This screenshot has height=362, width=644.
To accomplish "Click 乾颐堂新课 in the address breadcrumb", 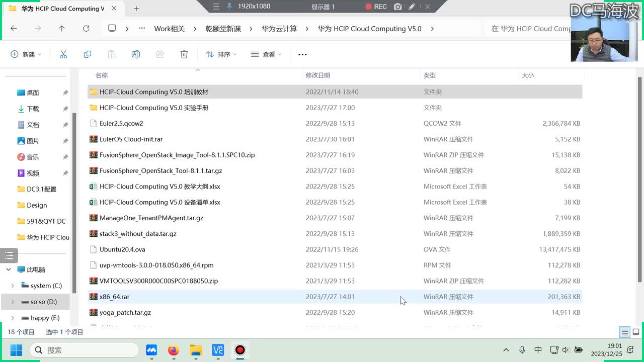I will 223,29.
